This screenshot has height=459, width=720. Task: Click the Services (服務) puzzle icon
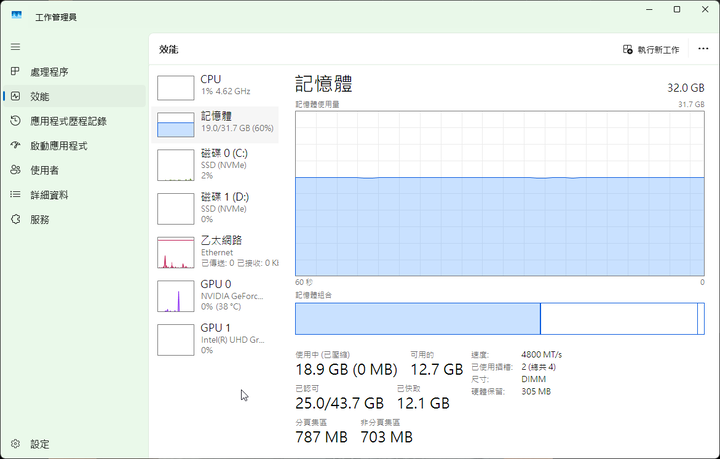[15, 219]
